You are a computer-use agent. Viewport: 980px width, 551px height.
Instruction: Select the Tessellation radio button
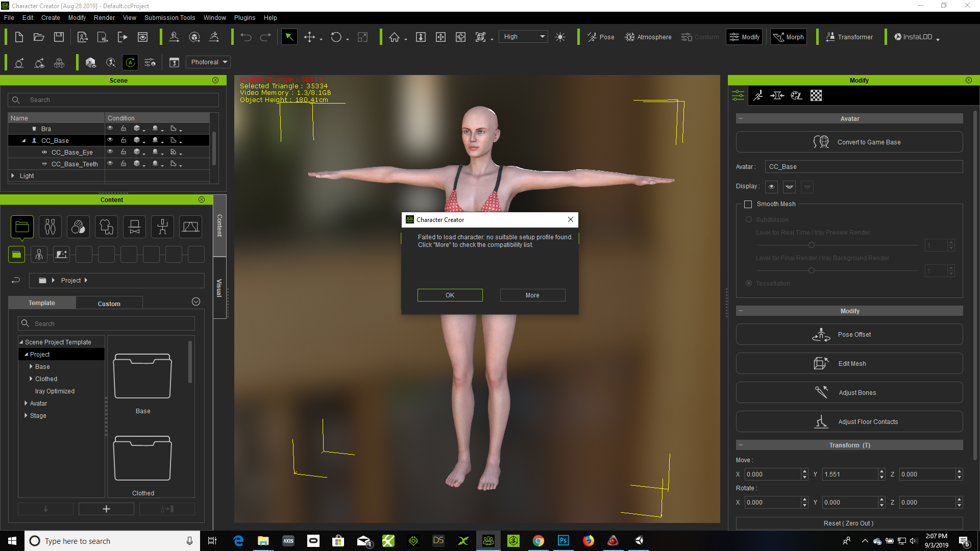coord(749,283)
